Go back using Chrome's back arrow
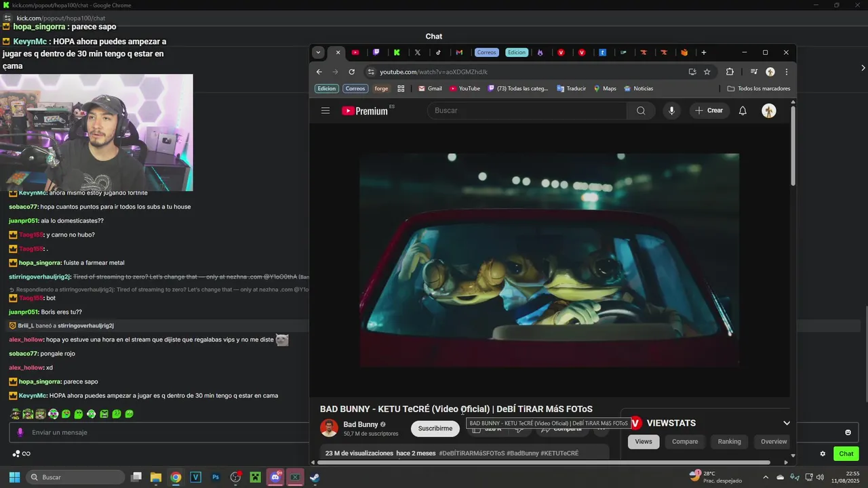 (319, 72)
